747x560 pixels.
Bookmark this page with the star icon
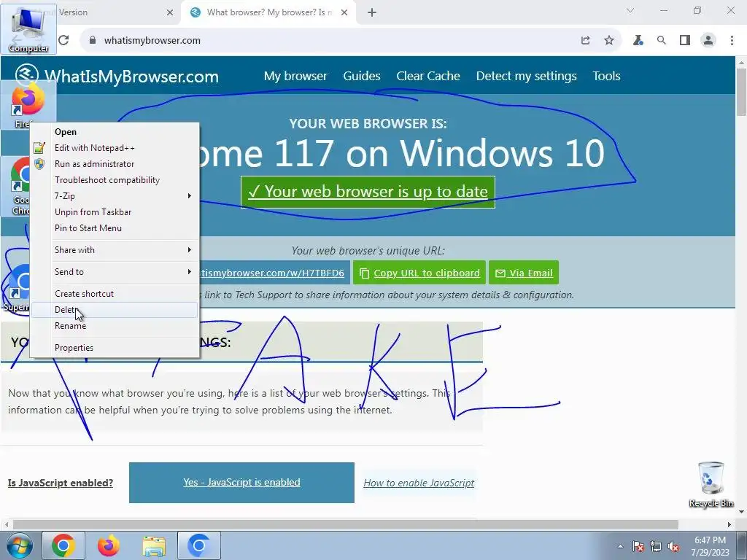[x=609, y=41]
